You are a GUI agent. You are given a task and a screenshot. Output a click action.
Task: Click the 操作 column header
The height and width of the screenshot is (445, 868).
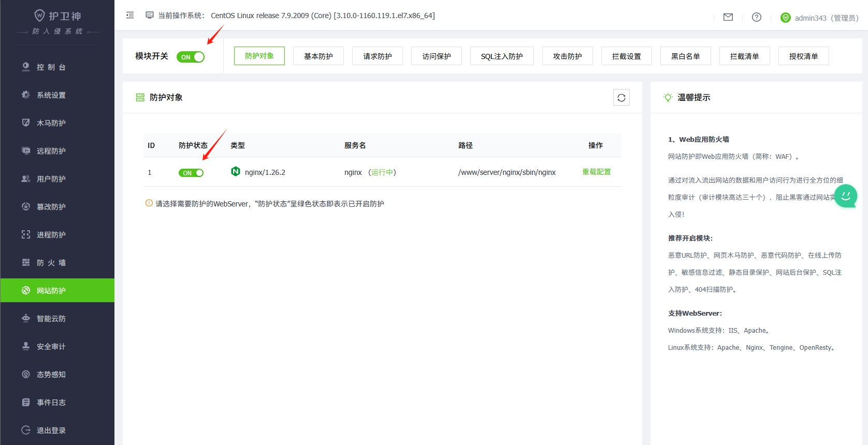[x=596, y=145]
